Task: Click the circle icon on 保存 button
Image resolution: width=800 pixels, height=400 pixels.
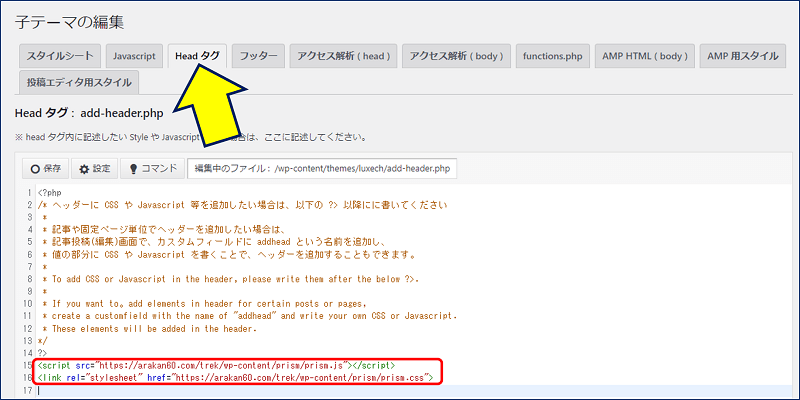Action: (35, 169)
